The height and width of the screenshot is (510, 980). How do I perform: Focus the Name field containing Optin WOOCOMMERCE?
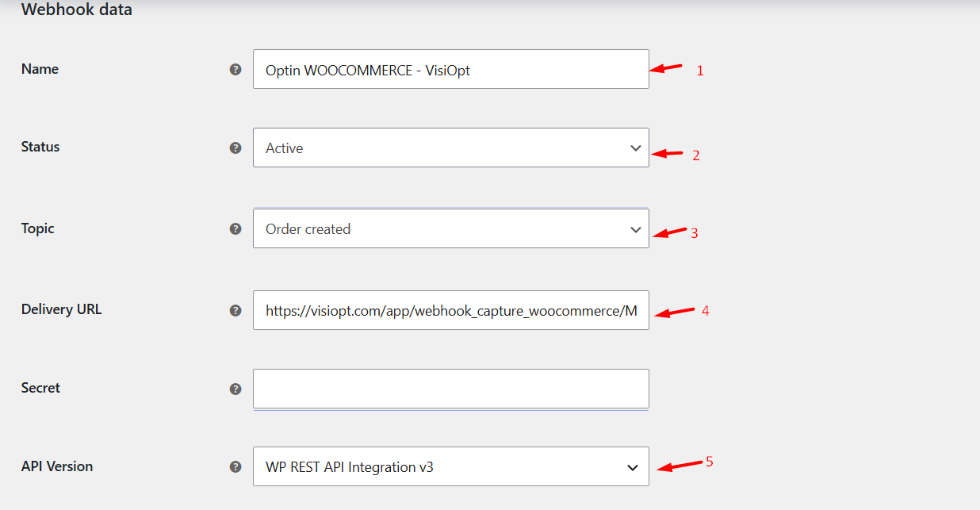click(x=450, y=69)
